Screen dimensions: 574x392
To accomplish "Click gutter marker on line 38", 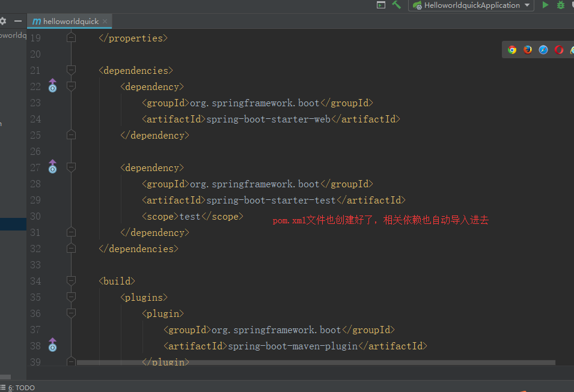I will [x=52, y=345].
